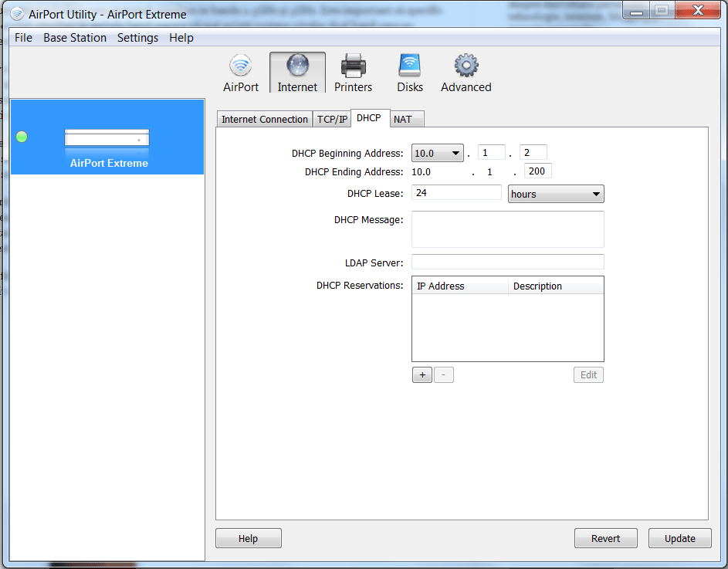
Task: Select the Internet toolbar icon
Action: 297,73
